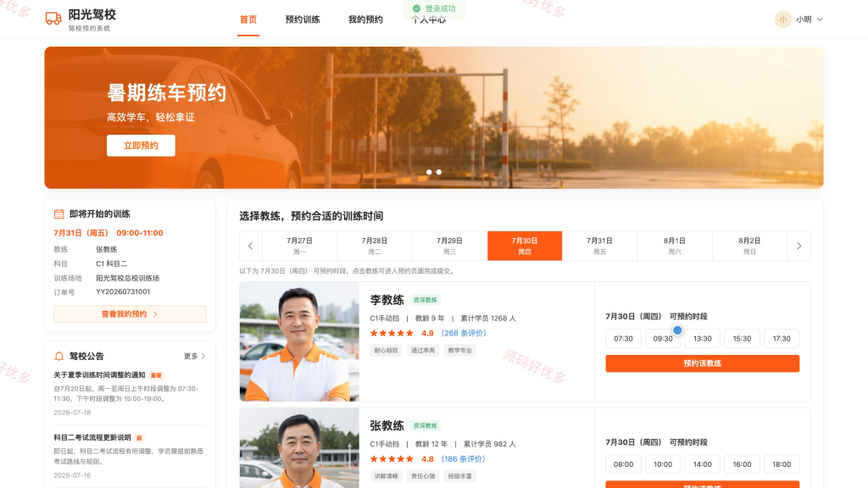
Task: Pick the 10:00 slot for 张教练
Action: point(663,464)
